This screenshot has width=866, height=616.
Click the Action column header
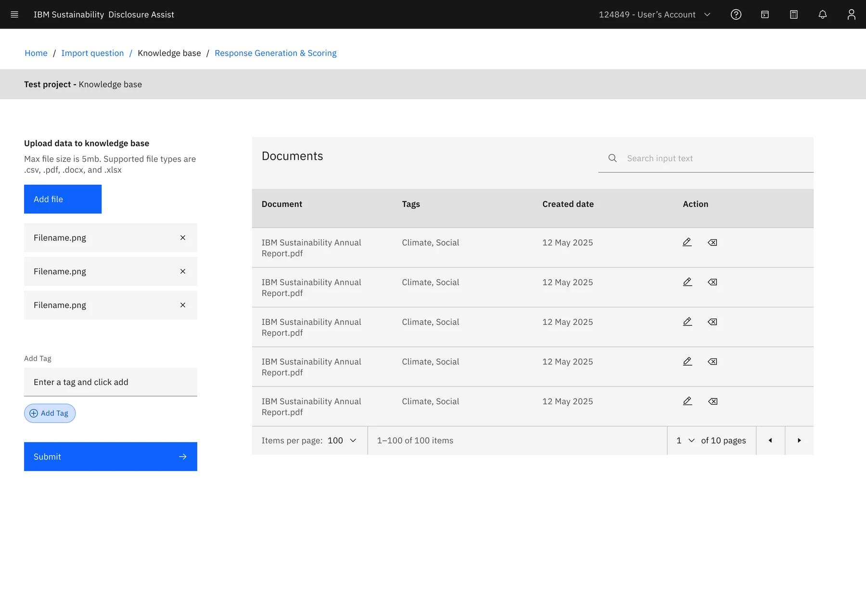coord(696,204)
